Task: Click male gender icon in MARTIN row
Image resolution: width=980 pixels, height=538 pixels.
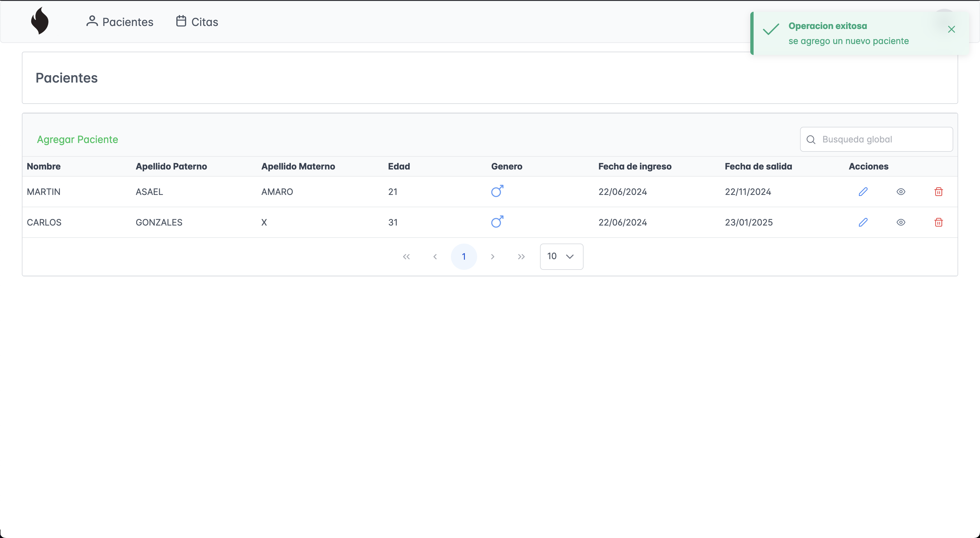Action: tap(497, 191)
